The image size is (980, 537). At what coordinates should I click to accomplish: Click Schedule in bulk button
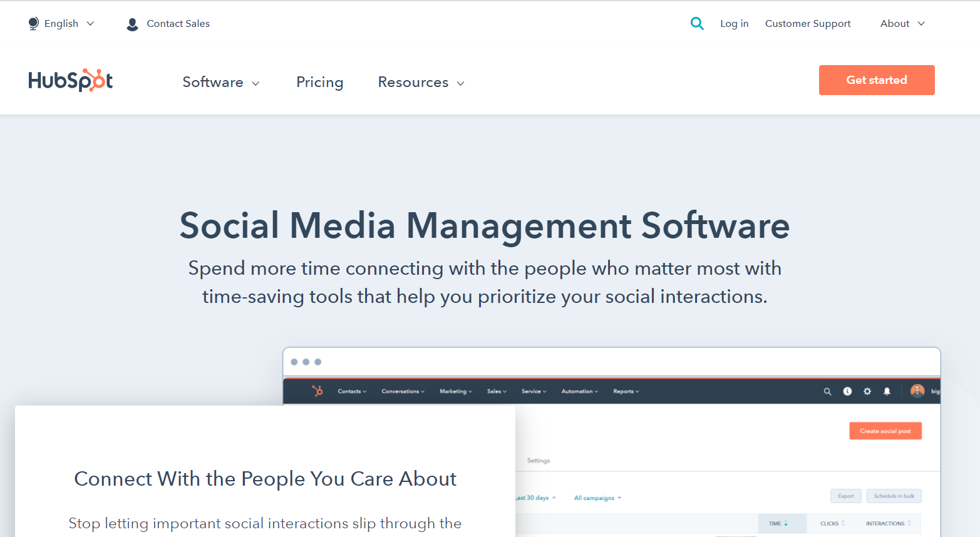[x=894, y=496]
